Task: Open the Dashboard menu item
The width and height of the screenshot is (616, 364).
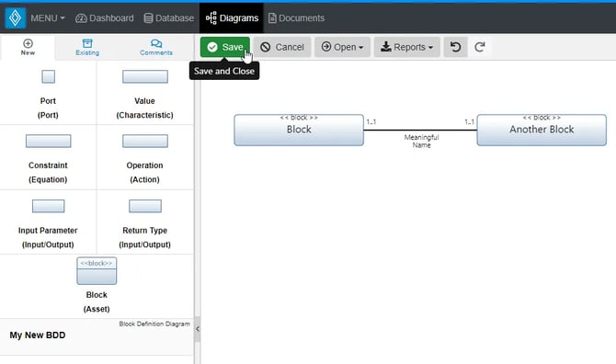Action: 105,18
